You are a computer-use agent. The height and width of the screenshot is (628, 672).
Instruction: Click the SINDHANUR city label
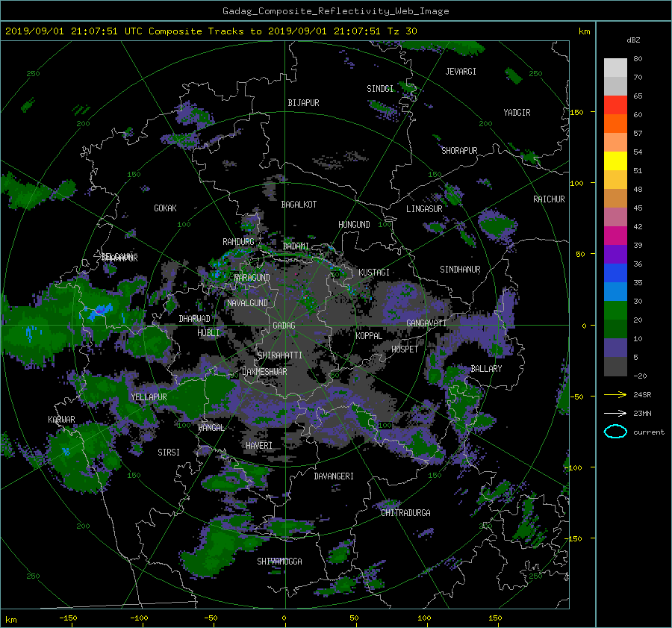click(460, 270)
